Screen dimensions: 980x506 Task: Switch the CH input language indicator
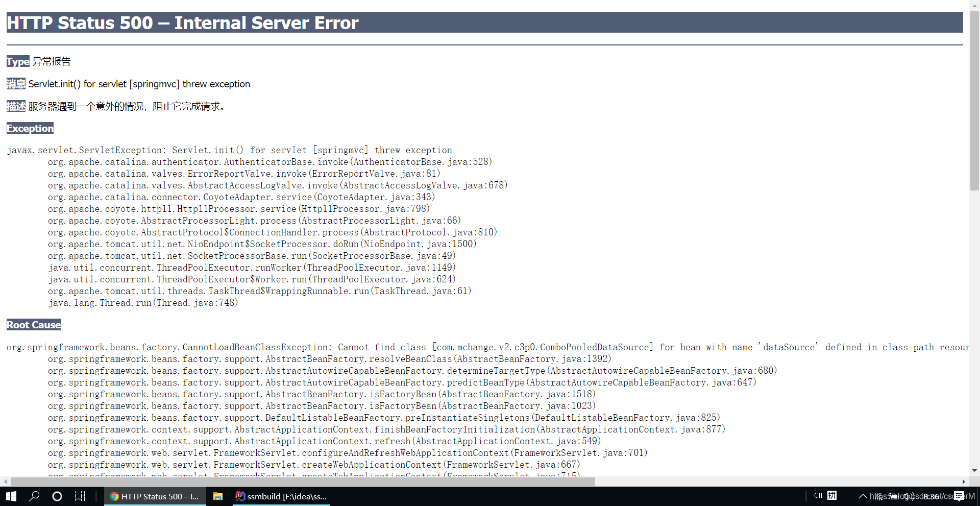point(818,495)
